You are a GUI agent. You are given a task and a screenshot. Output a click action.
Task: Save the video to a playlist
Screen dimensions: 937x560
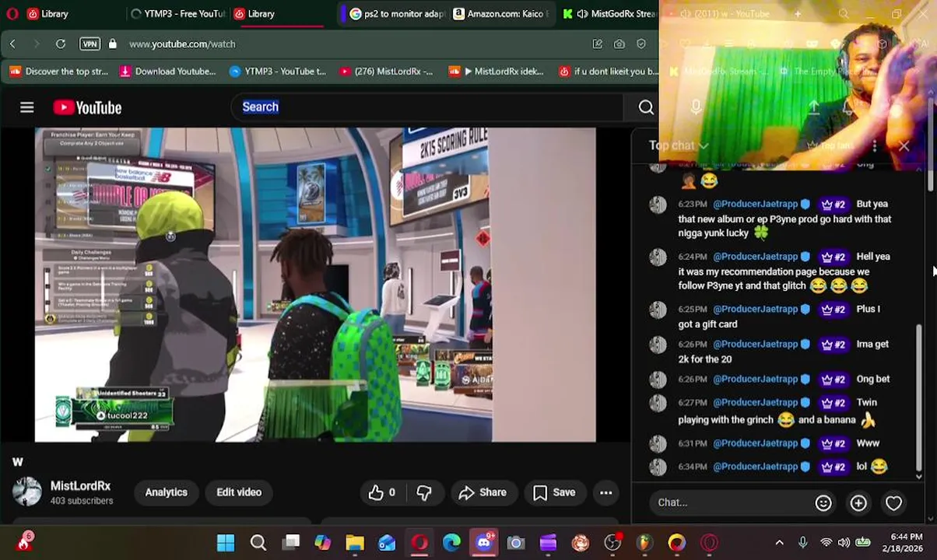pos(554,492)
